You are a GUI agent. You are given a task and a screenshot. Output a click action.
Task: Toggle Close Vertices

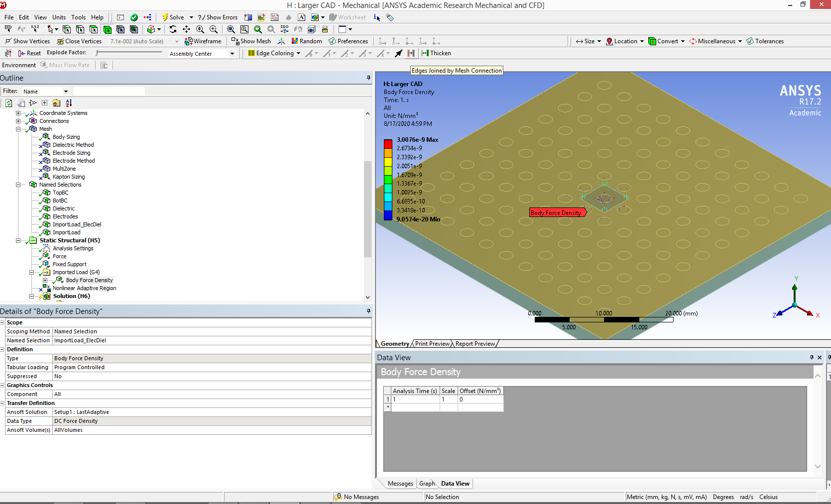pos(79,41)
